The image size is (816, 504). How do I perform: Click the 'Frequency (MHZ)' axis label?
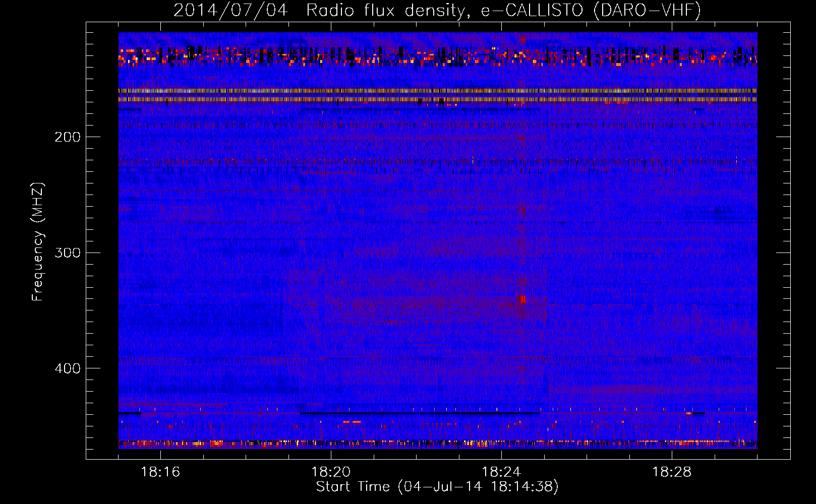tap(38, 242)
